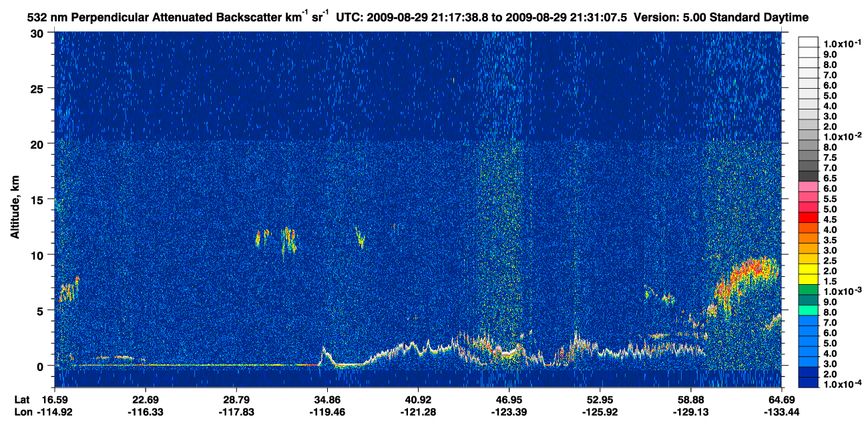Click the orange 3.5 colorbar swatch
The width and height of the screenshot is (868, 445).
(x=808, y=238)
